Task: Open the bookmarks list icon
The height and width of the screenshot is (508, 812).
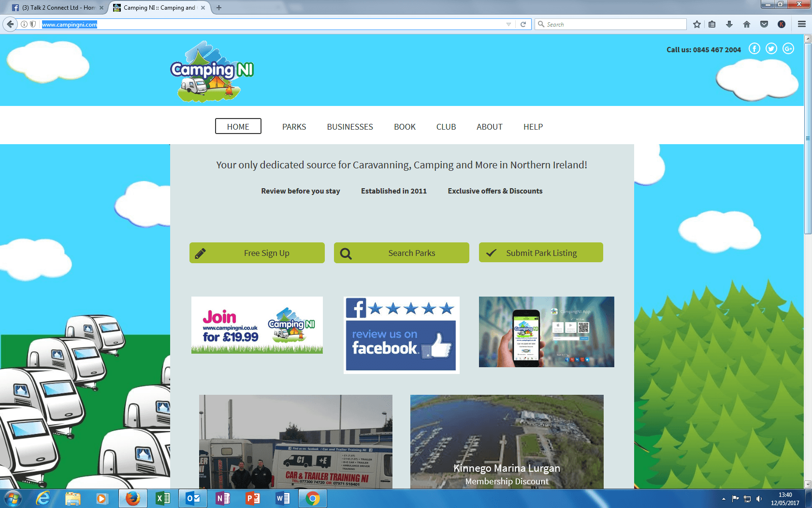Action: (712, 24)
